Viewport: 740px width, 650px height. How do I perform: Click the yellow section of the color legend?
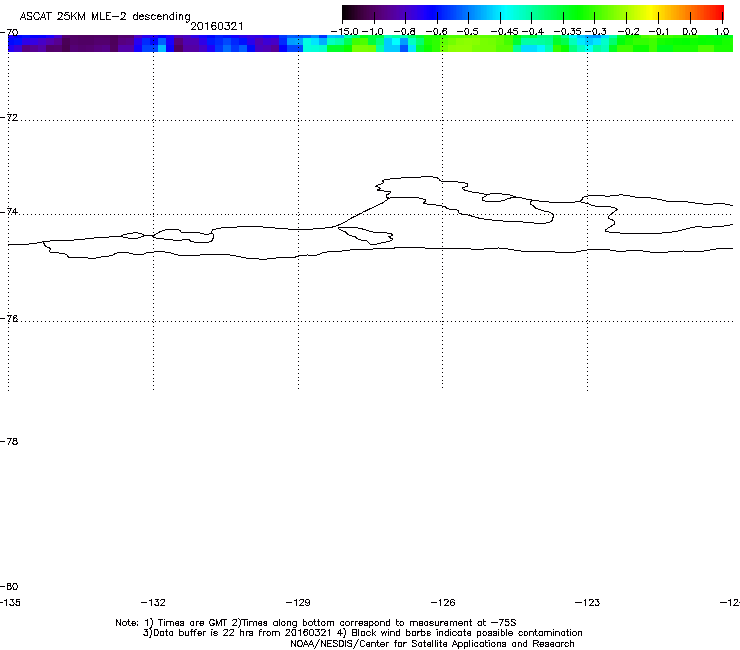(x=651, y=13)
